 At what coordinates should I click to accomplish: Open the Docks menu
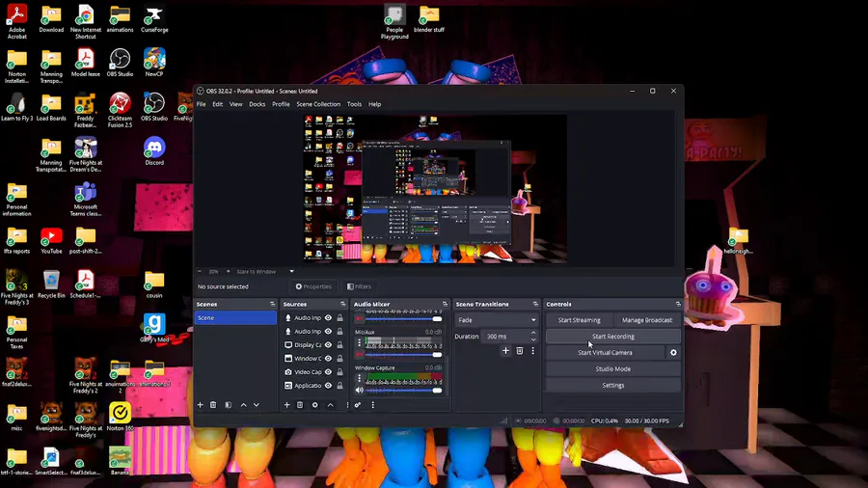pyautogui.click(x=257, y=104)
